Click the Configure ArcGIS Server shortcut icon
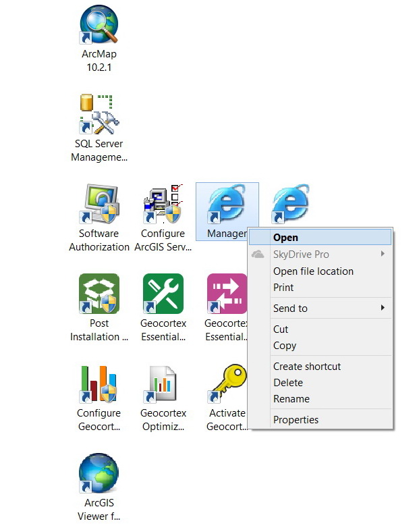This screenshot has width=417, height=532. 163,204
